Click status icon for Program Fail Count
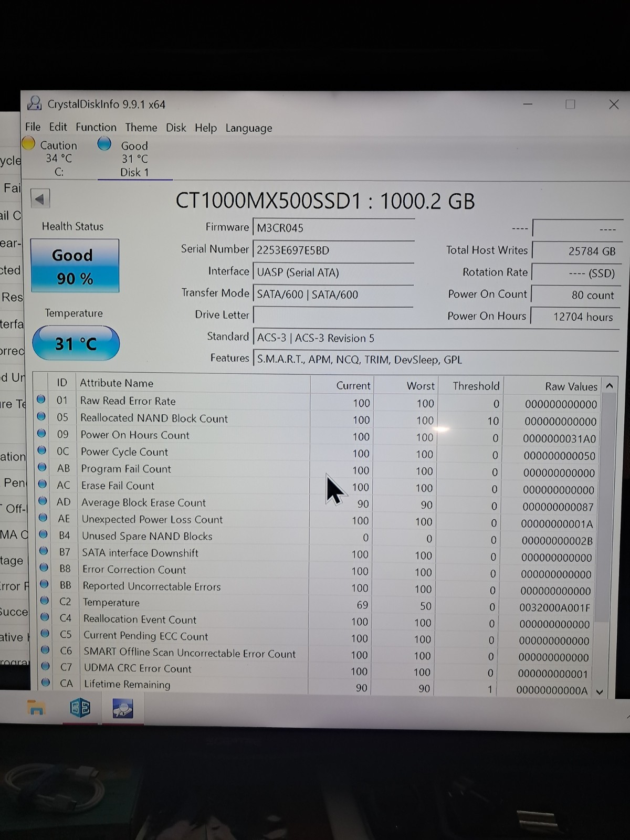The width and height of the screenshot is (630, 840). [x=43, y=467]
